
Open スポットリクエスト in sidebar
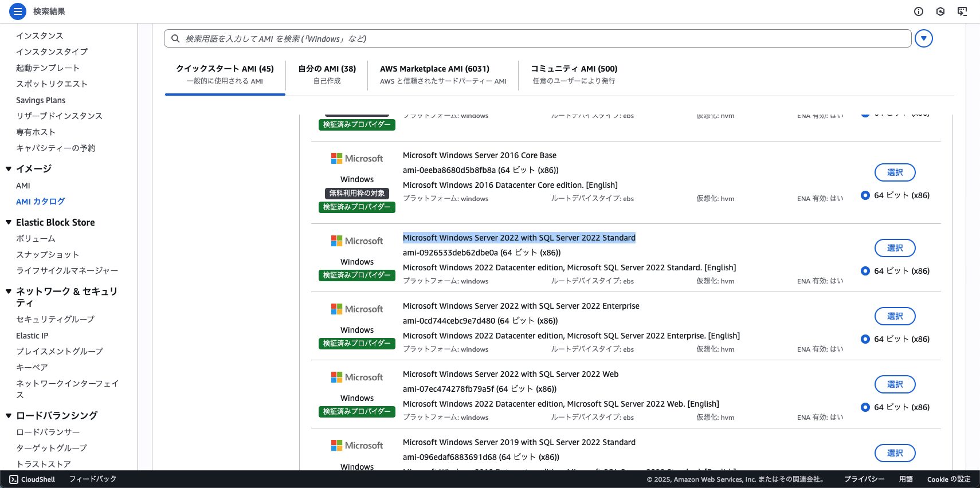(52, 84)
